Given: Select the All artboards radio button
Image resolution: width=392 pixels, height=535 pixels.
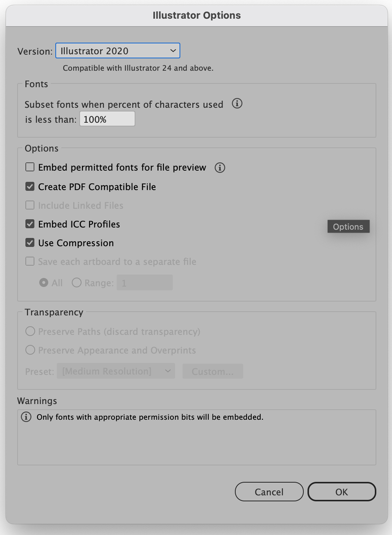Looking at the screenshot, I should (x=44, y=283).
